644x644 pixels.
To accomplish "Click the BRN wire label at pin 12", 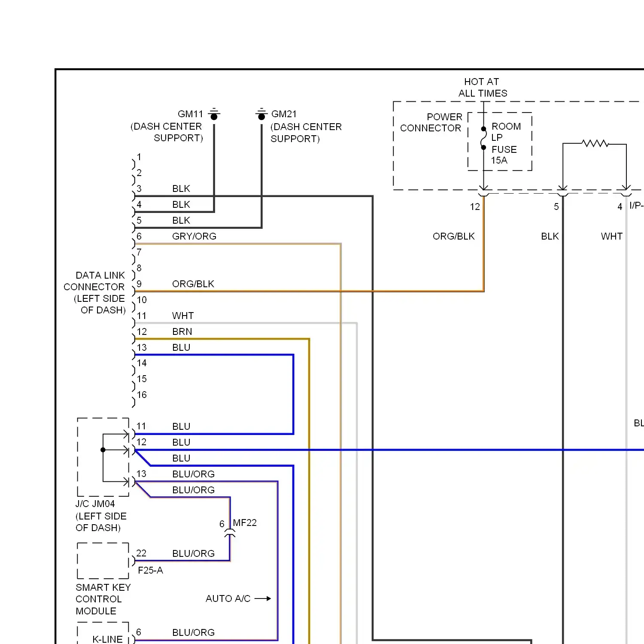I will [182, 332].
